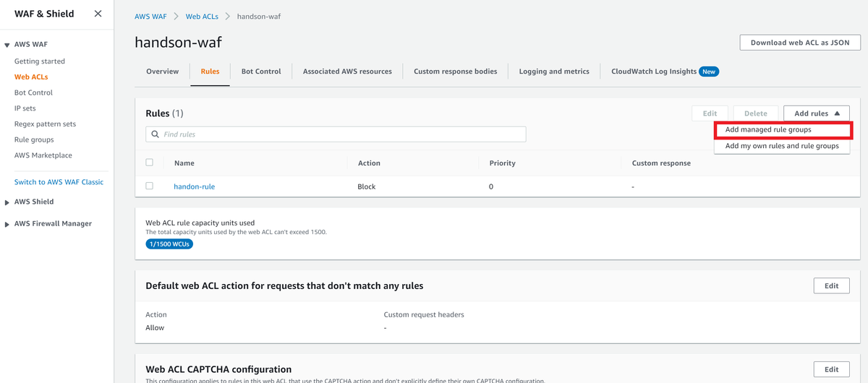Open Bot Control in the sidebar
This screenshot has width=868, height=383.
33,92
